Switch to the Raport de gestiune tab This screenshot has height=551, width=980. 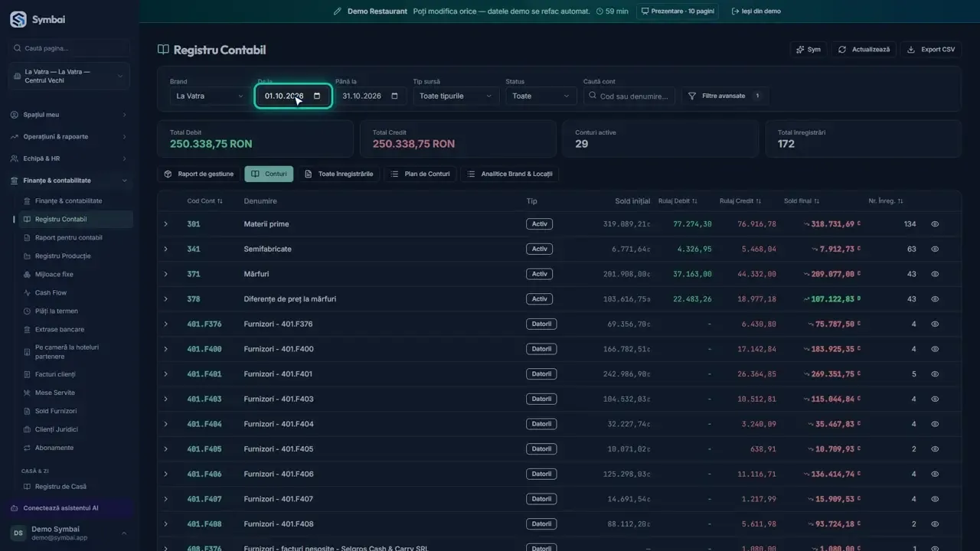pos(199,174)
